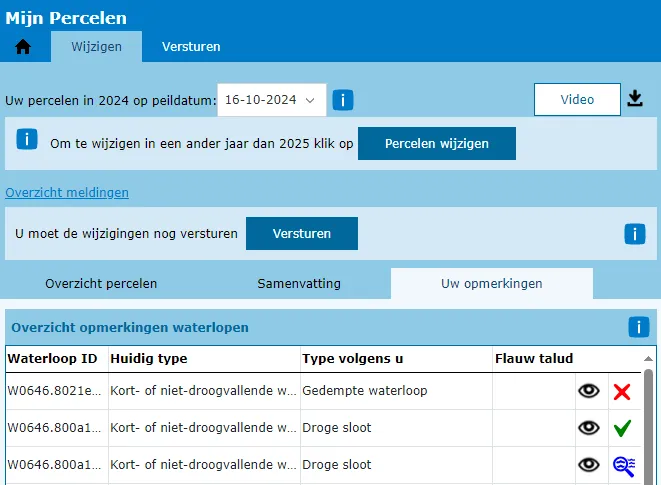Open info icon in 'U moet de wijzigingen' bar

click(x=635, y=234)
